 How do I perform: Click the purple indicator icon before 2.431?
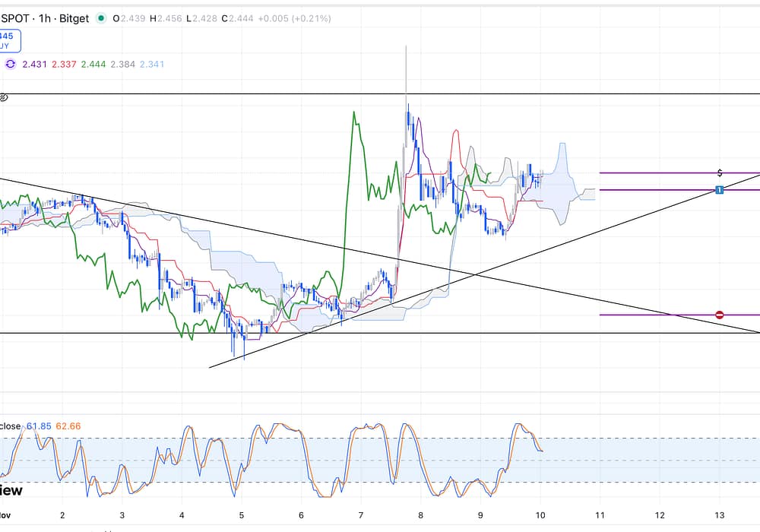11,65
